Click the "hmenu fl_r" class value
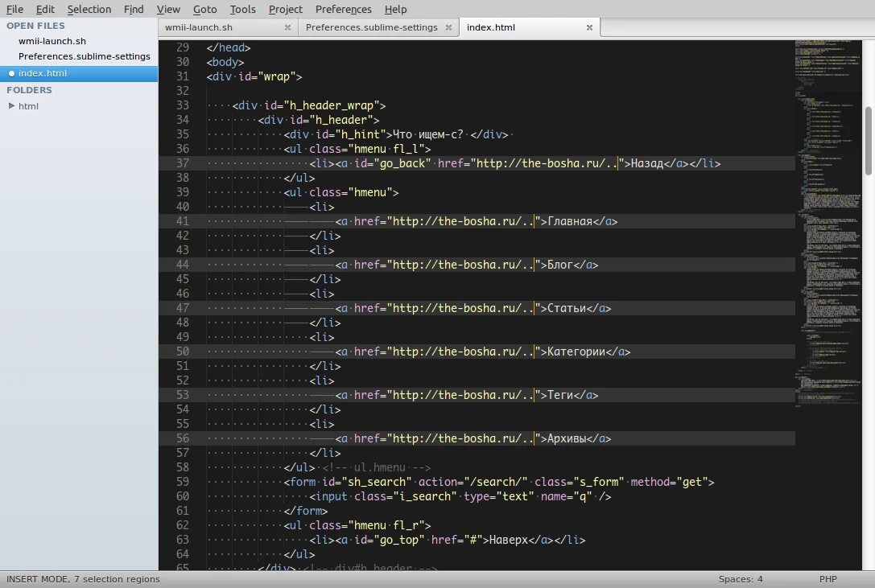This screenshot has height=588, width=875. [386, 525]
